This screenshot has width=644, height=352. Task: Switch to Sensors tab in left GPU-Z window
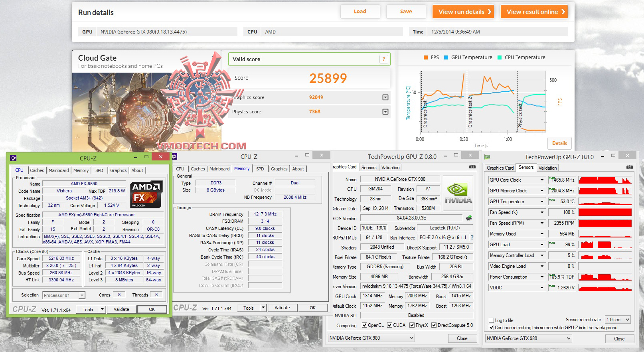coord(369,168)
